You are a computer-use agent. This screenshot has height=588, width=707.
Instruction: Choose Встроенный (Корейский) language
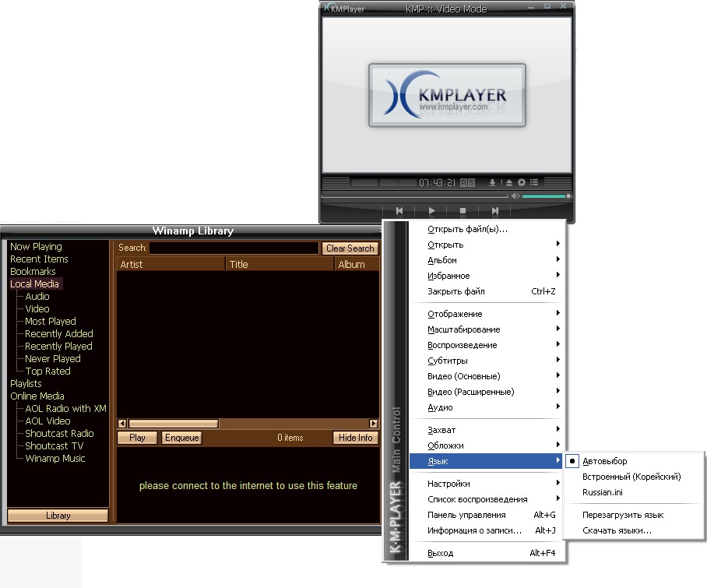[631, 477]
